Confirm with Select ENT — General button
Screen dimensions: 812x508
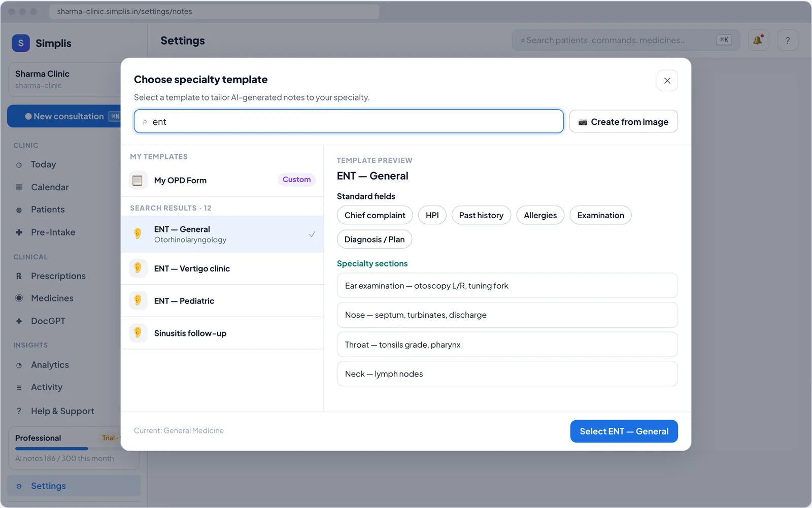(x=624, y=431)
